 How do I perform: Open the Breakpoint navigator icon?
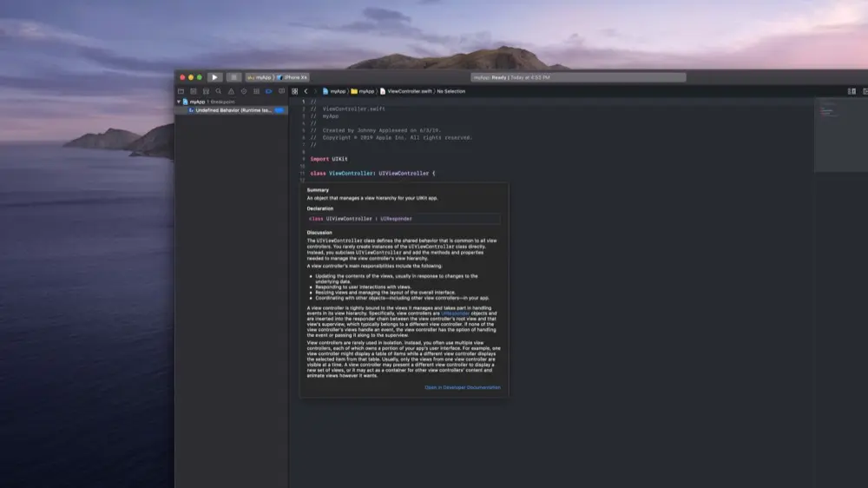click(269, 91)
